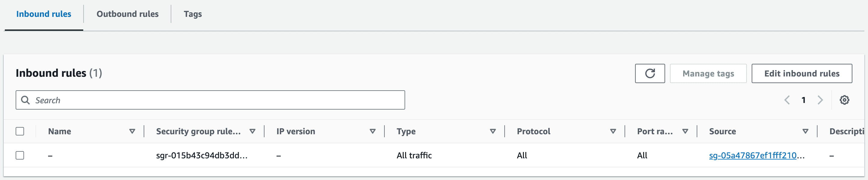868x180 pixels.
Task: Sort by Name column arrow
Action: click(x=132, y=131)
